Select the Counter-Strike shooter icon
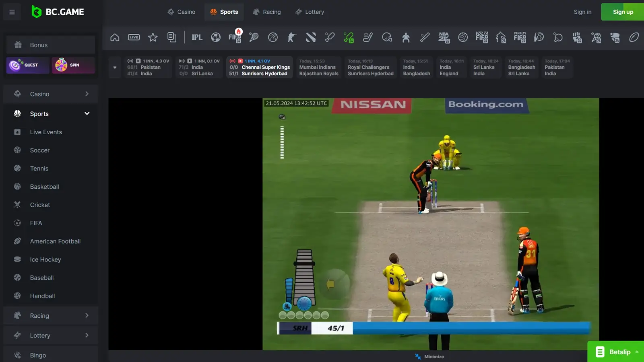The width and height of the screenshot is (644, 362). pyautogui.click(x=292, y=37)
